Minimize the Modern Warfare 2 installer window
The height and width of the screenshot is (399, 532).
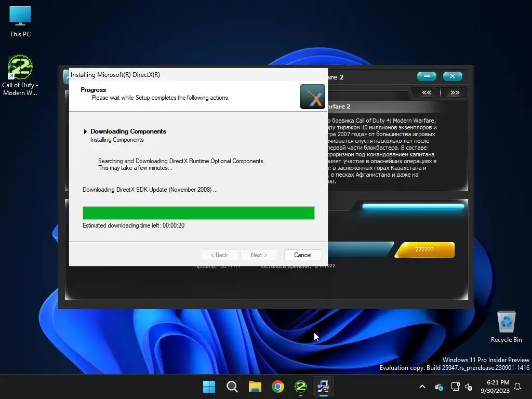coord(427,76)
